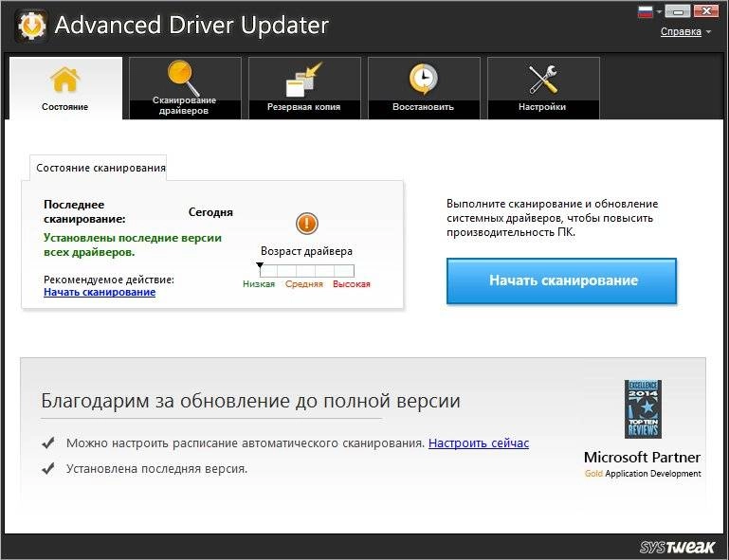
Task: Click the Systweak logo in footer
Action: point(677,547)
